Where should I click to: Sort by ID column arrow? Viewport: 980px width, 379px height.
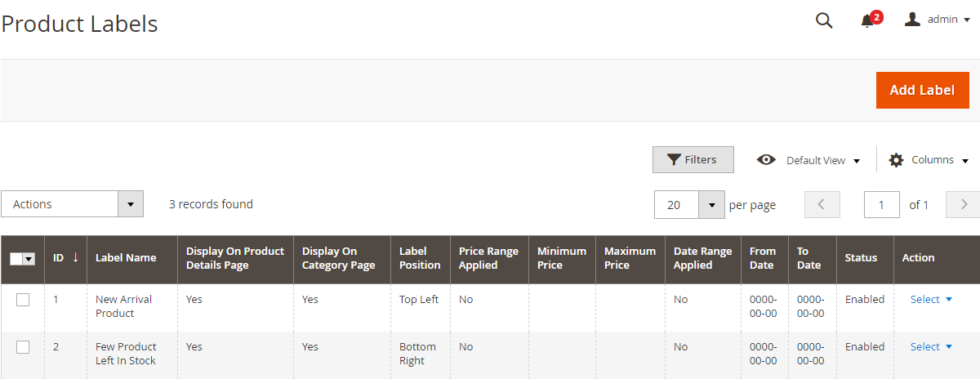(76, 257)
